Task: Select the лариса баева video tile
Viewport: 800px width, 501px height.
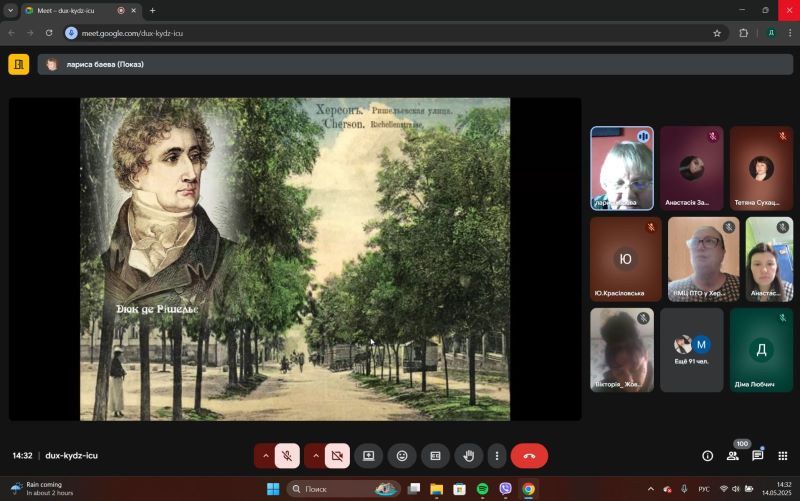Action: pyautogui.click(x=621, y=168)
